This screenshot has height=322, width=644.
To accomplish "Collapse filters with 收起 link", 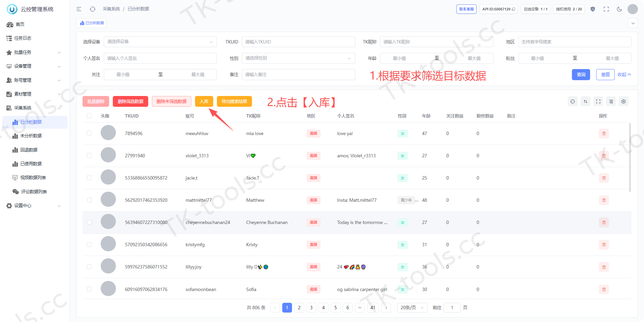I will tap(624, 74).
